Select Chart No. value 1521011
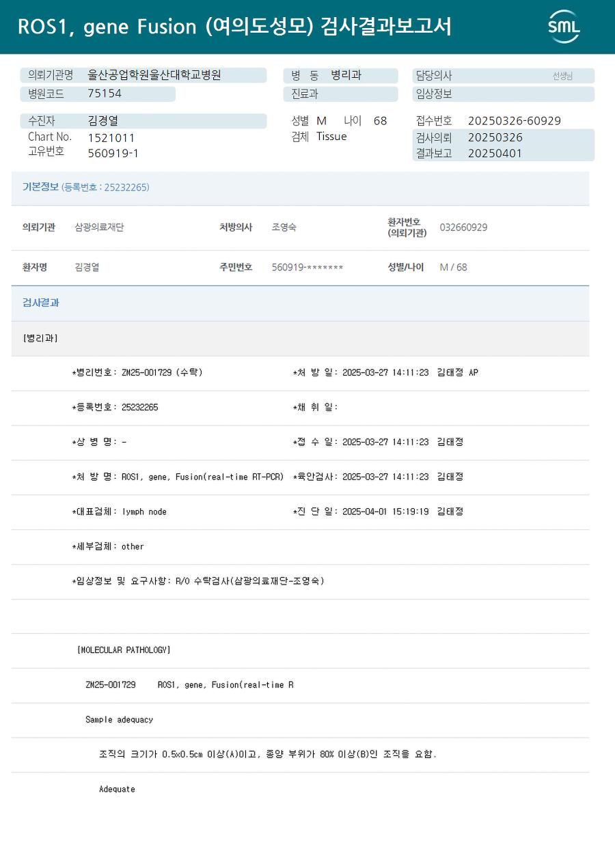 tap(111, 138)
